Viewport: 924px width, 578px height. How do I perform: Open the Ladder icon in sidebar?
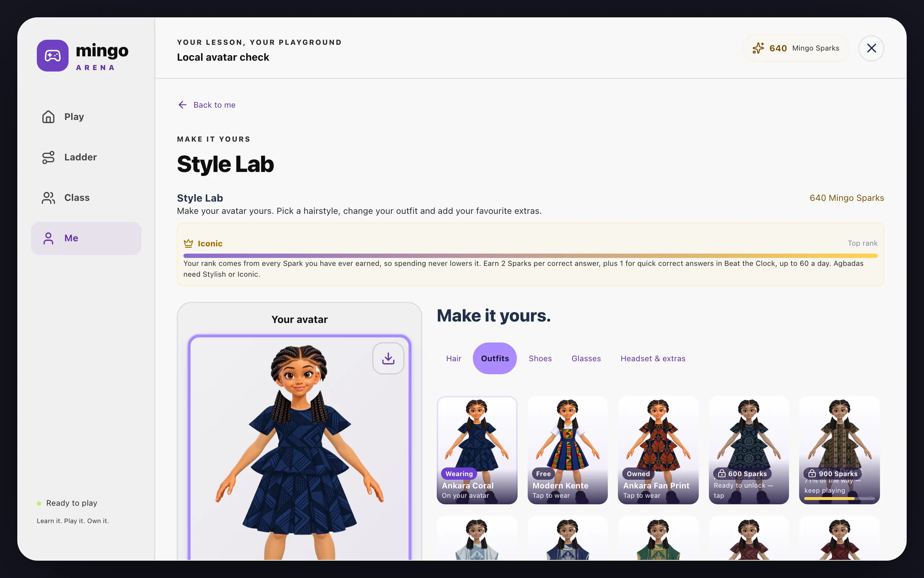(48, 157)
